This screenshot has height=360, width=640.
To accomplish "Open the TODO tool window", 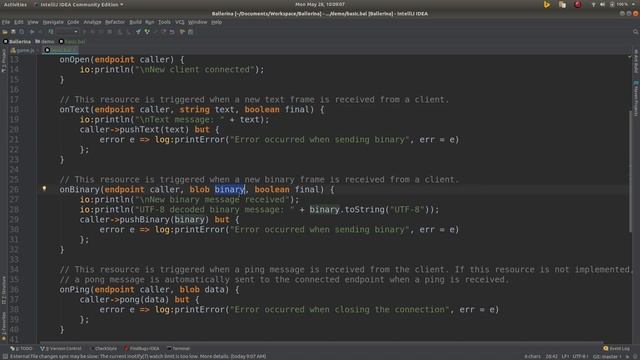I will (x=21, y=349).
